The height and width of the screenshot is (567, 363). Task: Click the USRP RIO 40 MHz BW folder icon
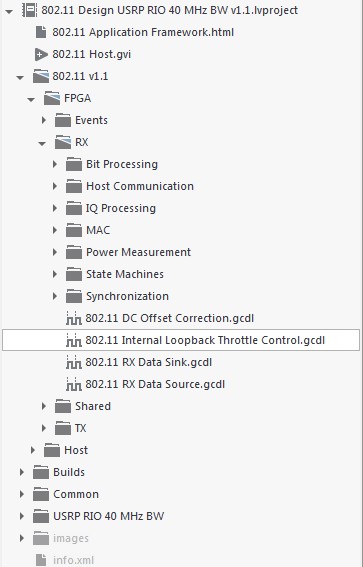tap(41, 517)
